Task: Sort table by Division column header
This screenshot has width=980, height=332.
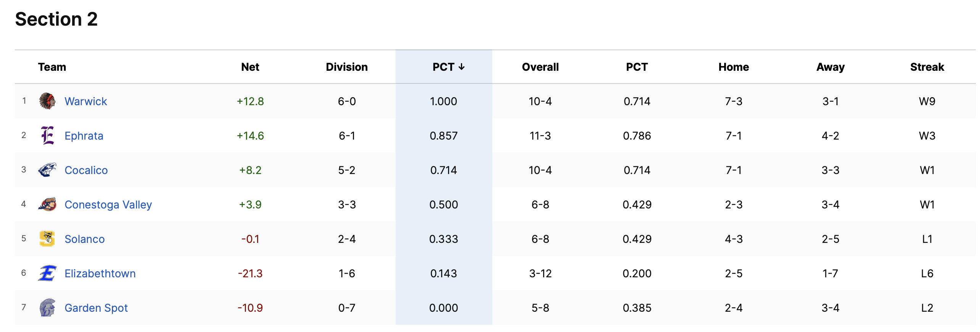Action: (x=346, y=67)
